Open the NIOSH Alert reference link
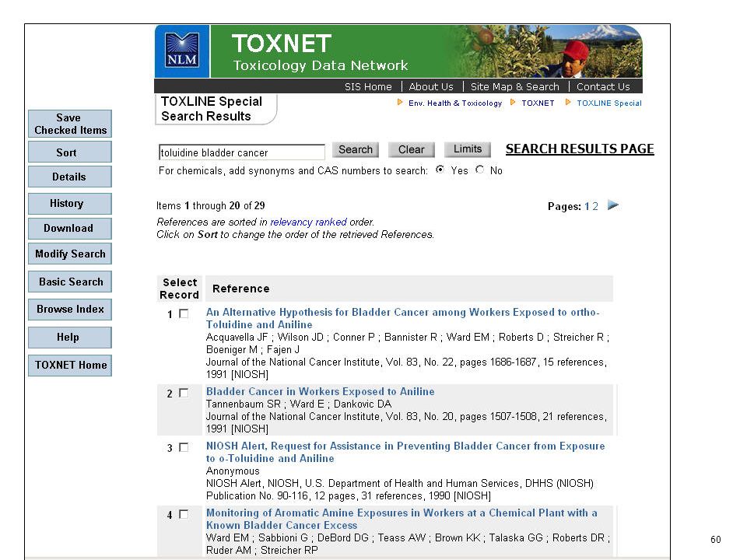The image size is (747, 560). (405, 452)
